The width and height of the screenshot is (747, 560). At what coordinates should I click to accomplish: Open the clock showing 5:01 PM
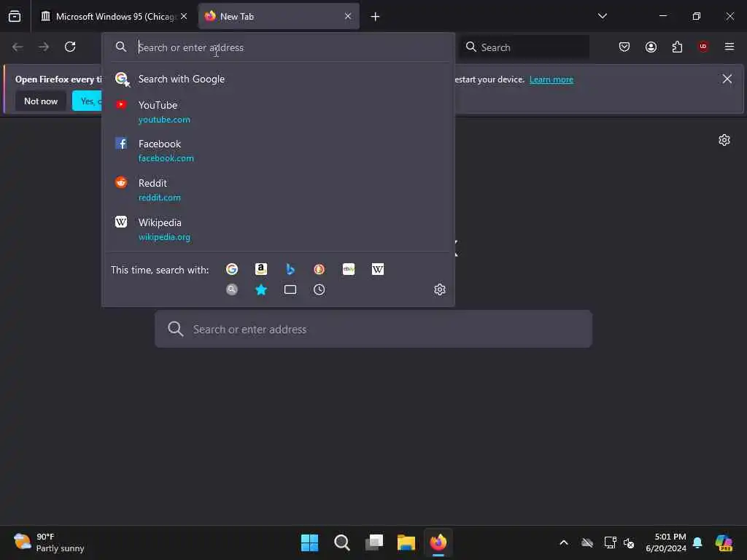[x=665, y=542]
